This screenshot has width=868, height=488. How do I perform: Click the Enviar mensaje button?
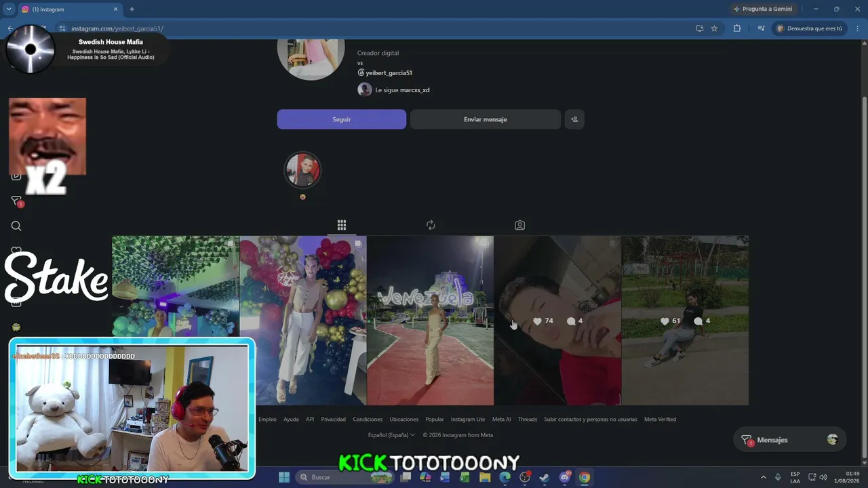tap(486, 119)
